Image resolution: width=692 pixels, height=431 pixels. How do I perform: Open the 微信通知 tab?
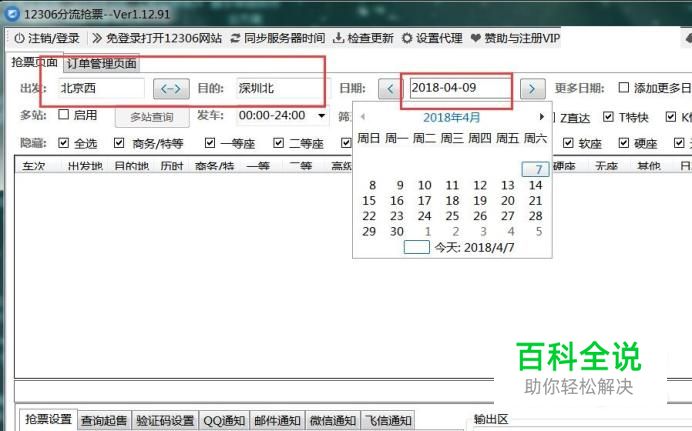coord(333,420)
